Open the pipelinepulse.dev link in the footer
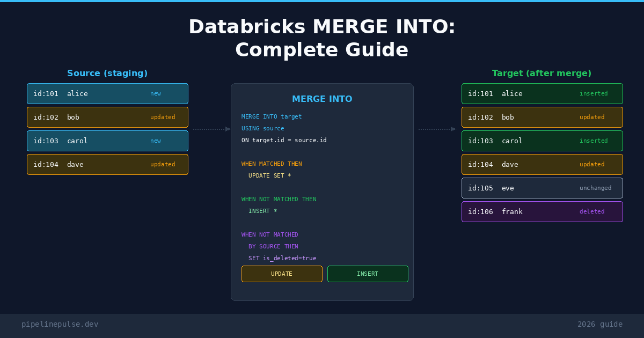 pos(60,324)
